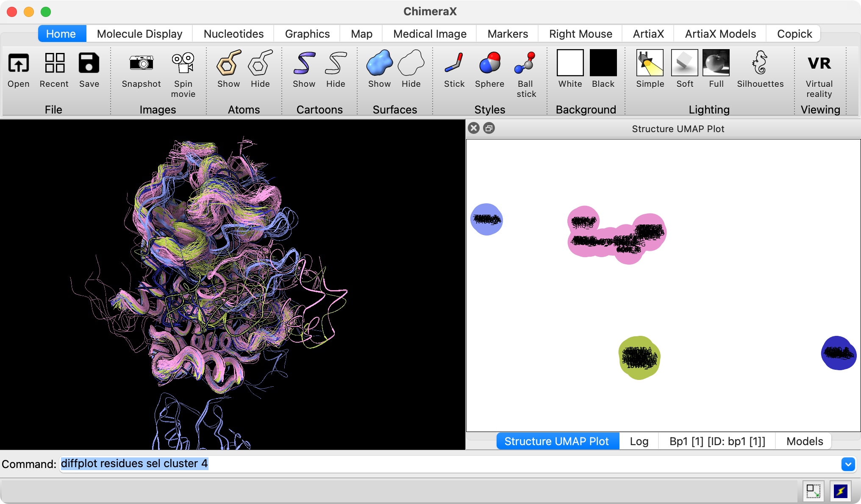Open Recent files grid menu
861x504 pixels.
tap(54, 63)
